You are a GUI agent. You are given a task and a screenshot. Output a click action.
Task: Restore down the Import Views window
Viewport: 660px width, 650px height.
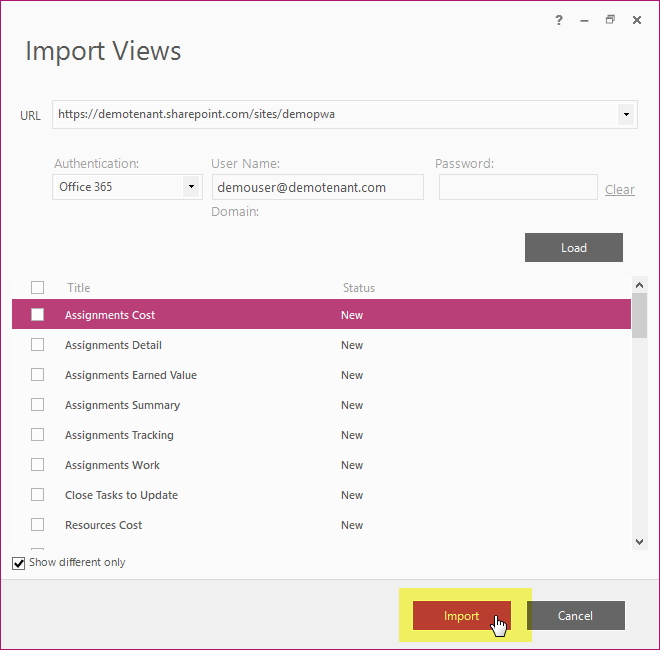point(610,19)
